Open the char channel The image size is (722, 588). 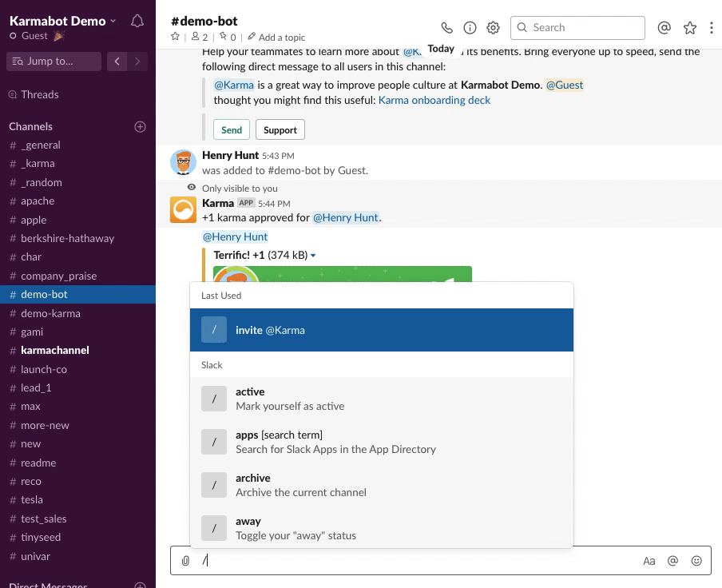pos(31,257)
